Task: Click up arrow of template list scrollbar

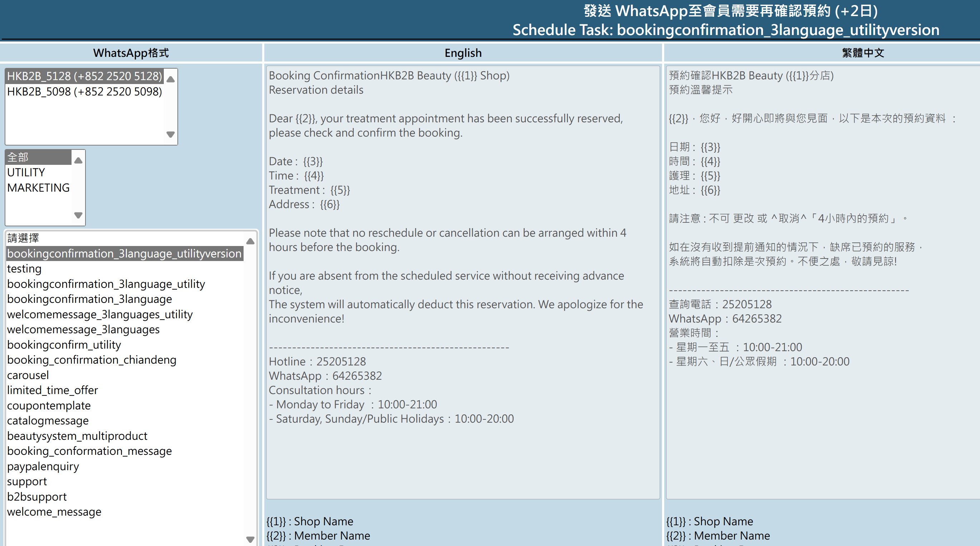Action: pos(250,241)
